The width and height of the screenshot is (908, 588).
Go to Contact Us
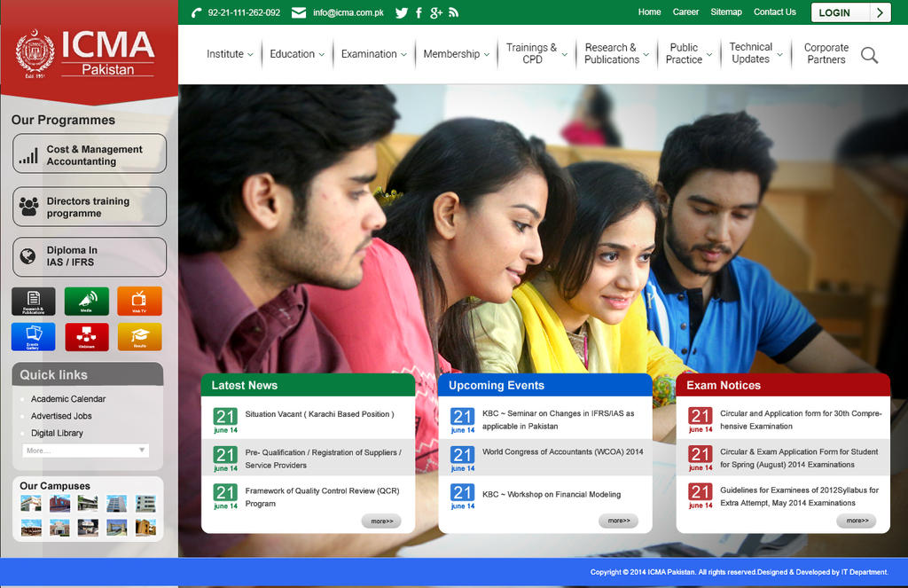click(x=775, y=12)
